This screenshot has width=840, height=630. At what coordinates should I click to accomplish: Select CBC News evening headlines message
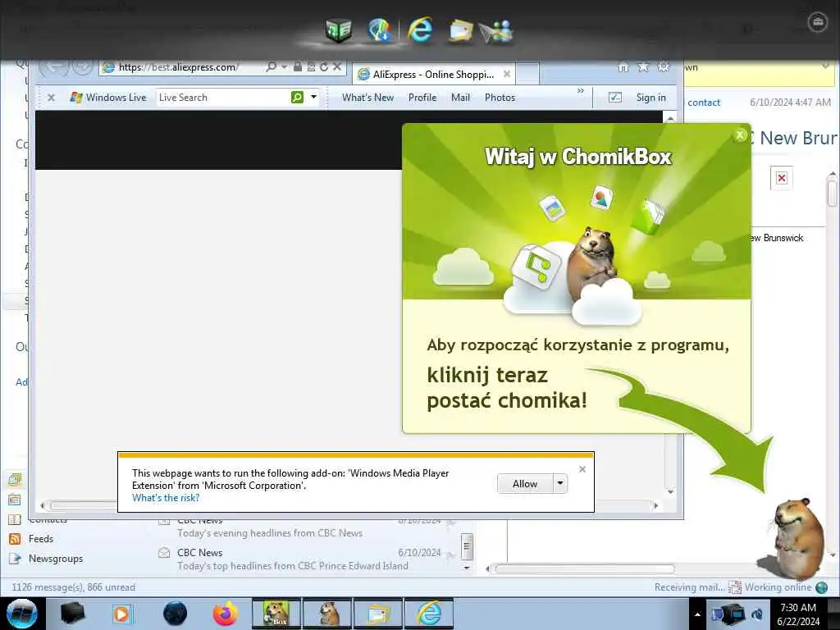(308, 527)
